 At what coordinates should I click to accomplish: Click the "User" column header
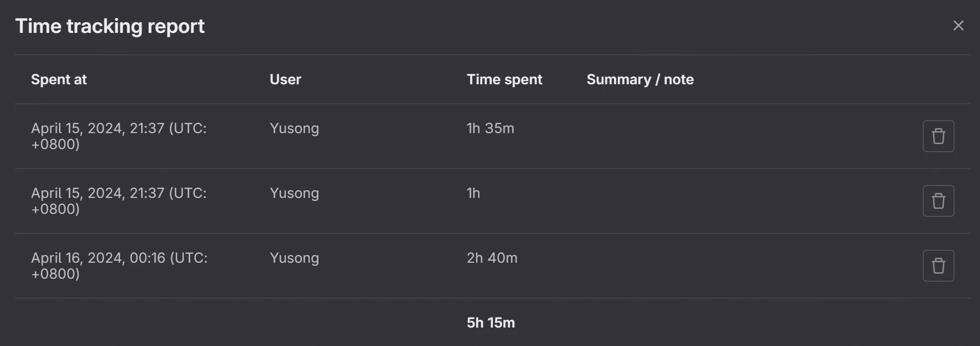[285, 80]
